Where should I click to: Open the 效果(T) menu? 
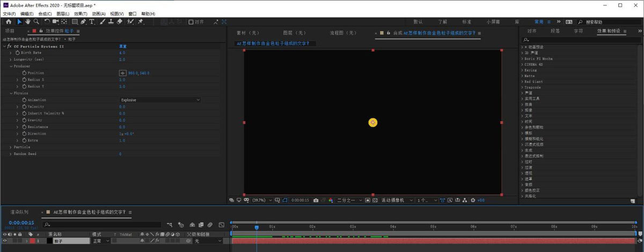(x=80, y=13)
